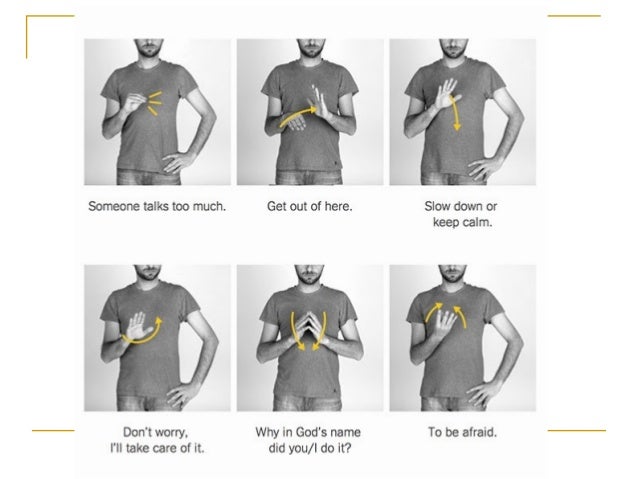This screenshot has width=638, height=479.
Task: Click the right yellow arrow in afraid photo
Action: coord(460,317)
